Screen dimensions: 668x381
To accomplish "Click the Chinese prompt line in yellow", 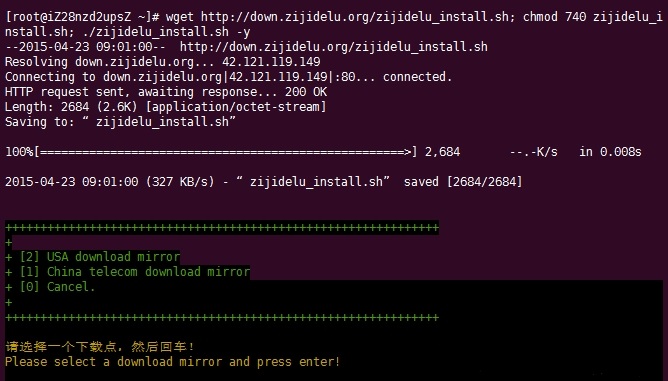I will 100,347.
